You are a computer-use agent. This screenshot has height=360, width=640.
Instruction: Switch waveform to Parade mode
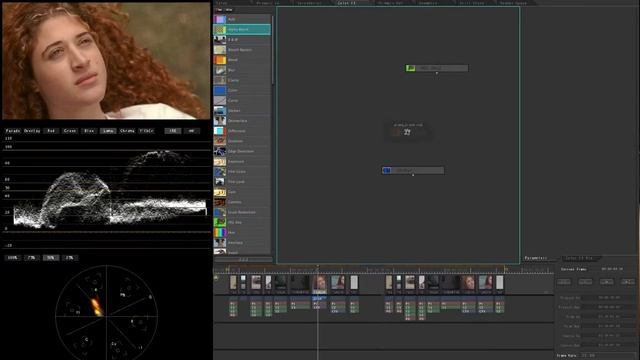[13, 131]
